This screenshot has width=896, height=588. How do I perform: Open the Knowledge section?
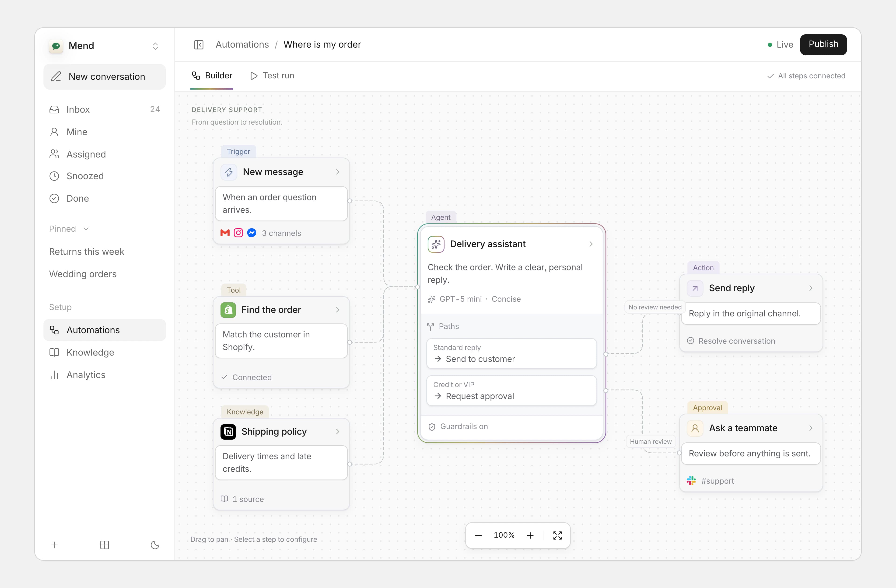tap(104, 352)
